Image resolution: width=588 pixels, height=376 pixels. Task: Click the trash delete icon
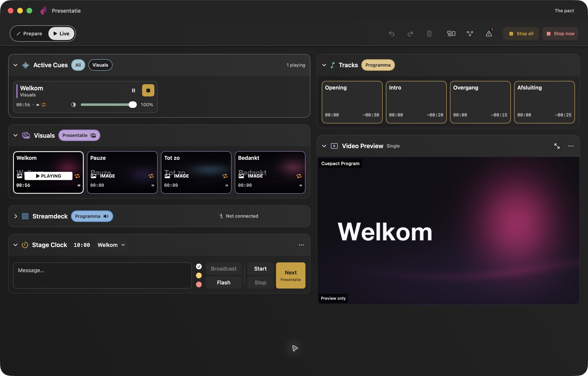click(429, 34)
